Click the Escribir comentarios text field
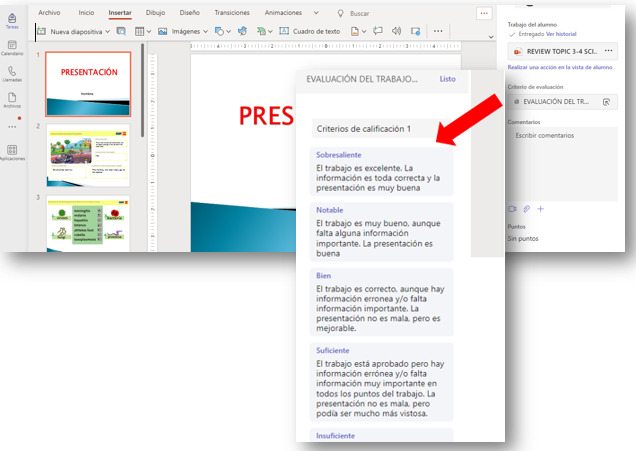The width and height of the screenshot is (636, 451). 562,162
